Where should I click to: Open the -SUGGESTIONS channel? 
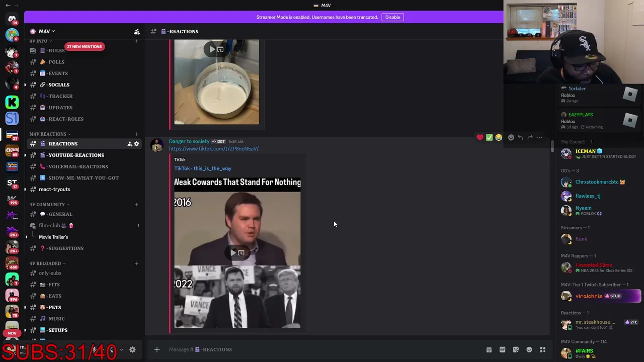click(x=84, y=248)
